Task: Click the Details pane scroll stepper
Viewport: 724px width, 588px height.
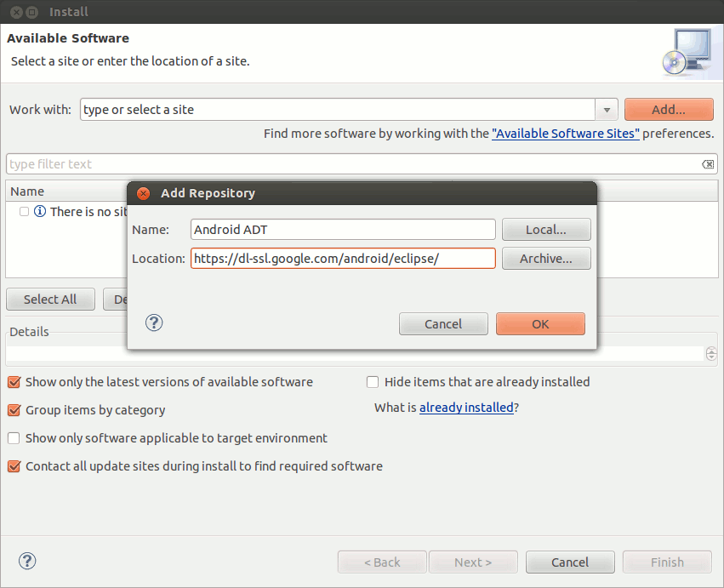Action: pyautogui.click(x=710, y=353)
